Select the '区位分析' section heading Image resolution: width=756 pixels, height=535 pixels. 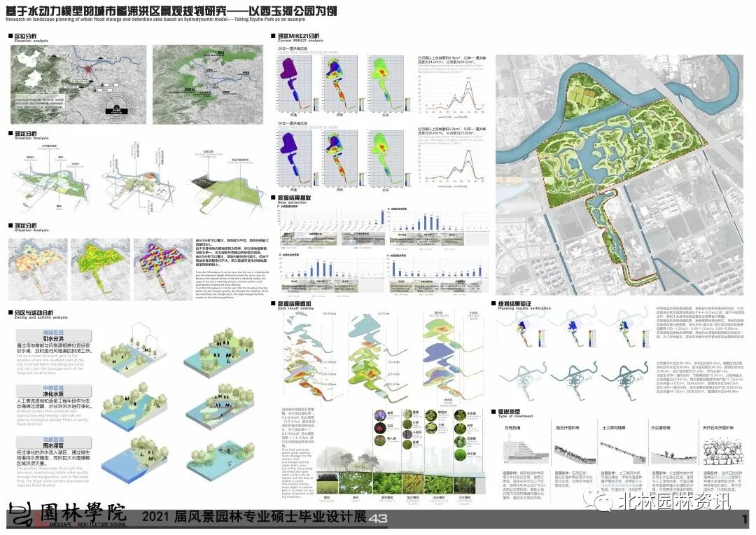point(26,36)
